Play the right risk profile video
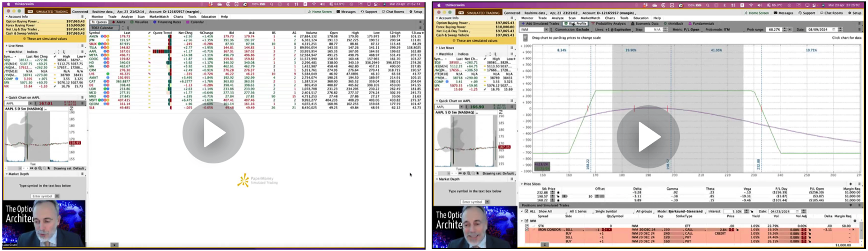Viewport: 868px width, 251px height. tap(648, 136)
